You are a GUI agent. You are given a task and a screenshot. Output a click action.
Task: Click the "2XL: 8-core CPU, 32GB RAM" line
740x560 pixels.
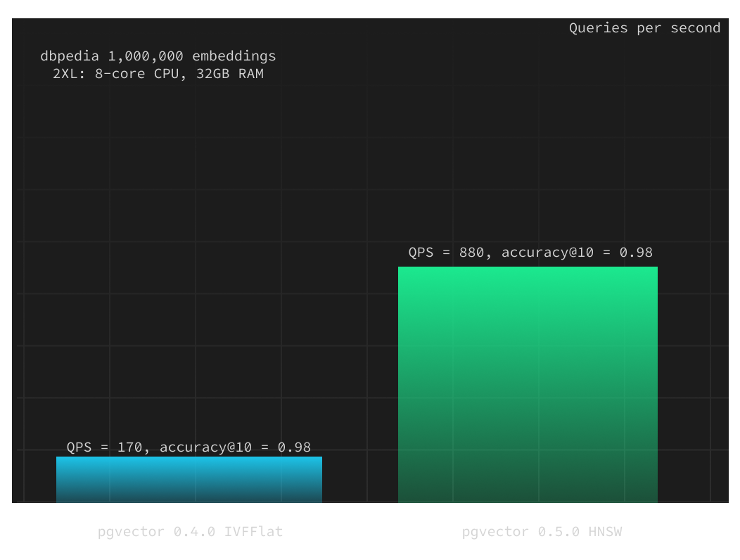[x=158, y=73]
